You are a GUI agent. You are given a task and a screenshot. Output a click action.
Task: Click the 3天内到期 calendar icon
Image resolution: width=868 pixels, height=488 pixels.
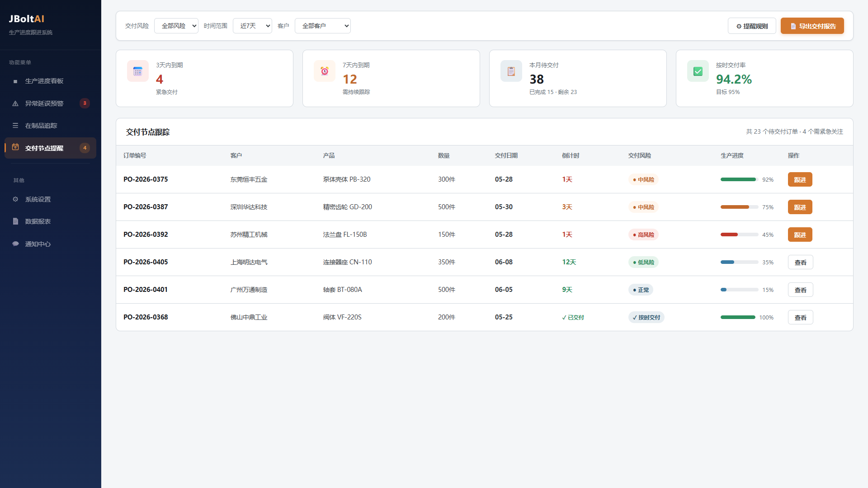coord(138,71)
